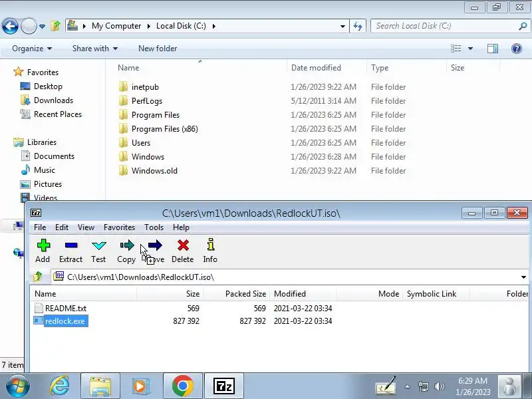
Task: Open the Share with dropdown
Action: pyautogui.click(x=95, y=49)
